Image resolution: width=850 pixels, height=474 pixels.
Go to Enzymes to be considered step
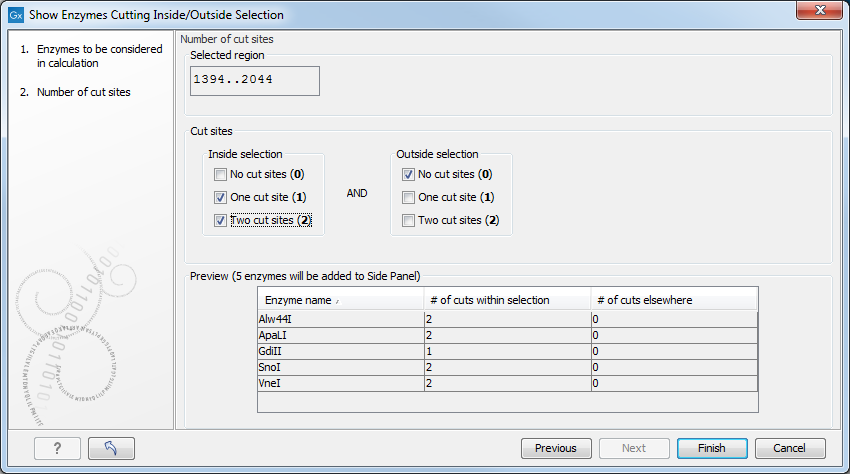point(98,56)
